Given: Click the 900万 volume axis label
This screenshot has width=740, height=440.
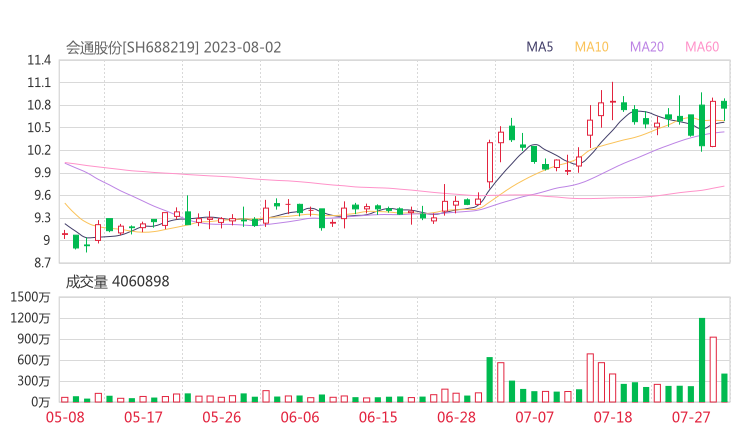Looking at the screenshot, I should [33, 339].
